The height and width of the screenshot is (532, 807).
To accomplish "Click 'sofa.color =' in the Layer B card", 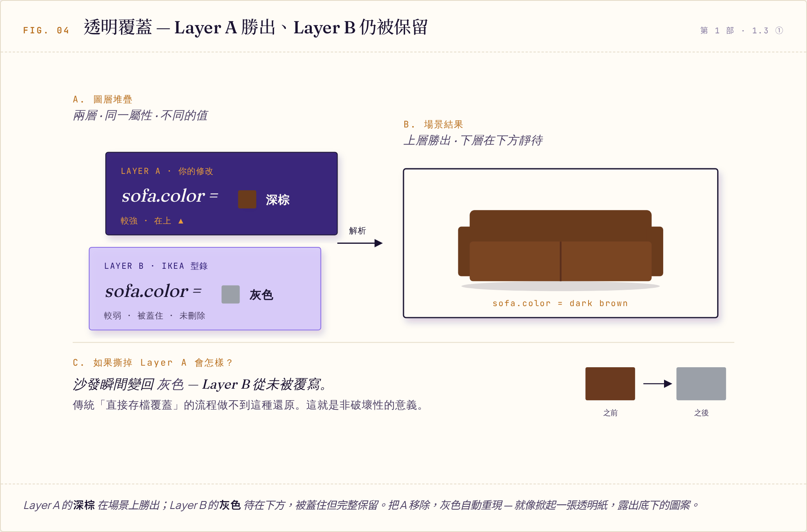I will pos(153,291).
